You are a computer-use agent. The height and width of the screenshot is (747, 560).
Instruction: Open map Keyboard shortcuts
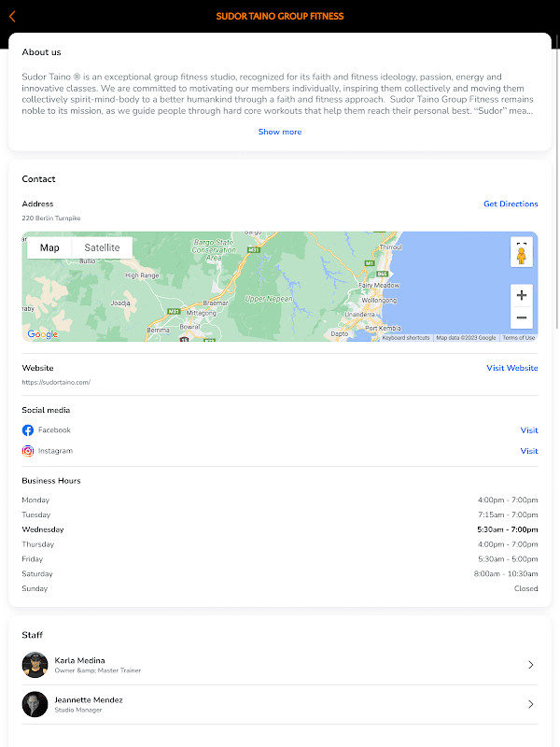click(406, 338)
